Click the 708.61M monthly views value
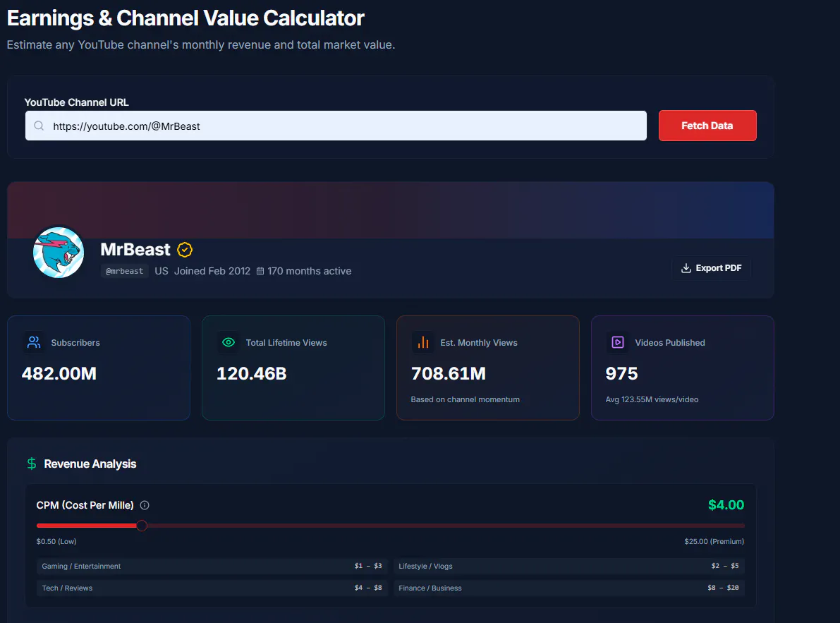840x623 pixels. [449, 373]
